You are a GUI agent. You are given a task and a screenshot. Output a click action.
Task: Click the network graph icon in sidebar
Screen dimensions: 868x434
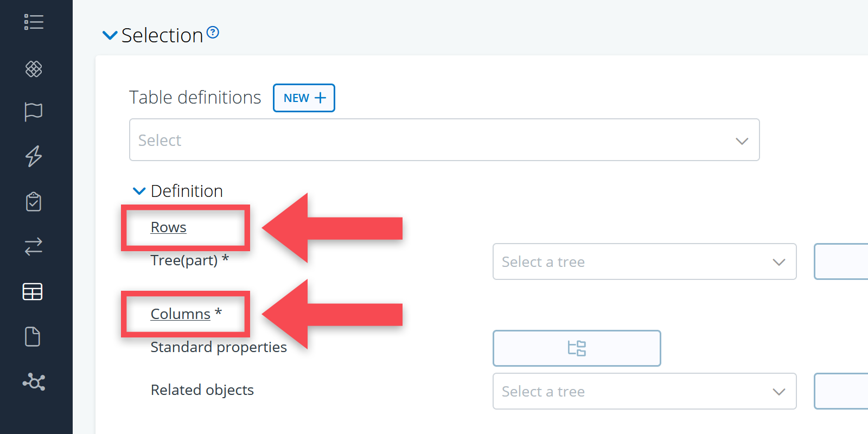[34, 382]
